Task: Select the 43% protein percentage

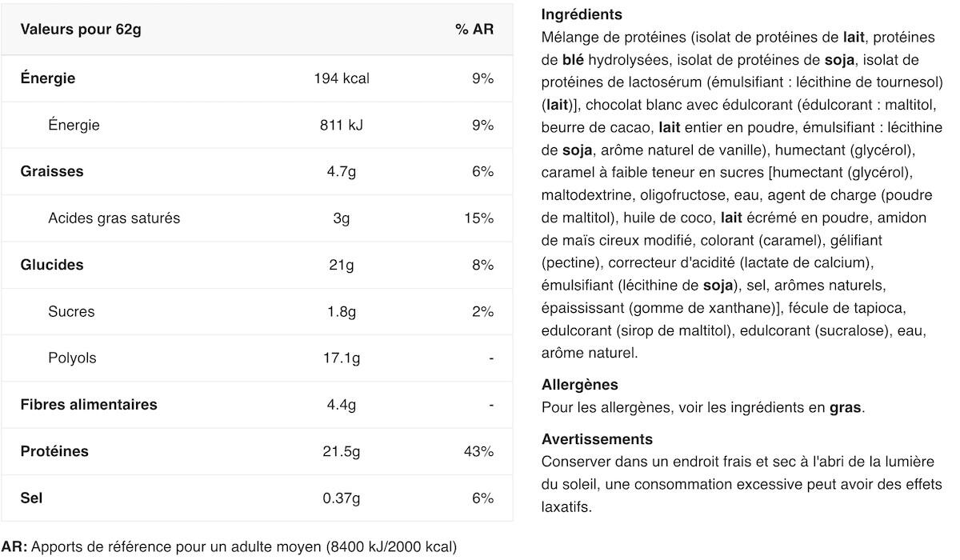Action: pyautogui.click(x=479, y=451)
